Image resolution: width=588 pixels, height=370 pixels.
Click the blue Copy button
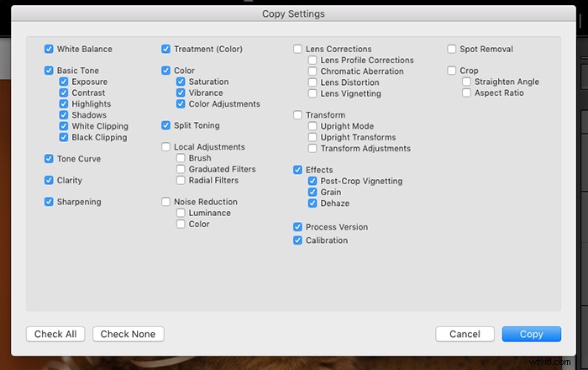click(531, 334)
